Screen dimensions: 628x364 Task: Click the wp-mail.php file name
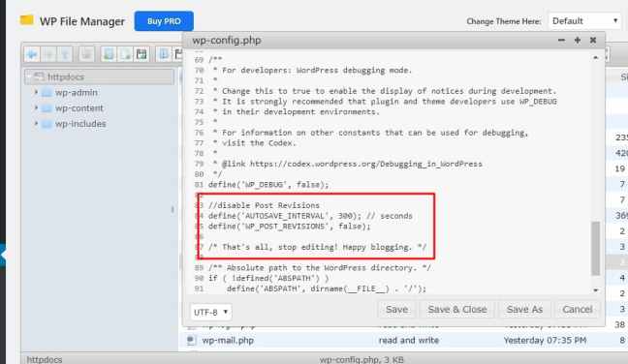tap(228, 341)
